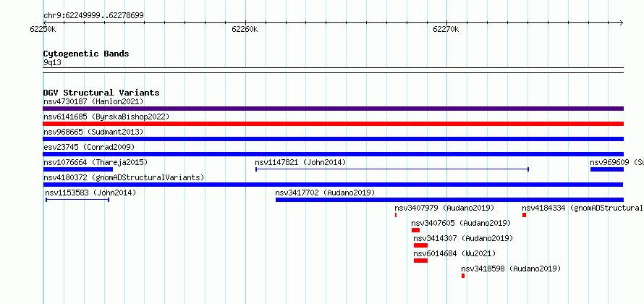
Task: Select the short blue nsv1076664 bar
Action: pos(78,169)
